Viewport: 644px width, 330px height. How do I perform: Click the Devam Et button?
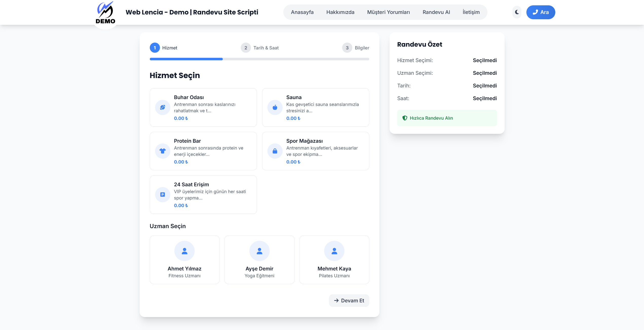click(x=349, y=301)
